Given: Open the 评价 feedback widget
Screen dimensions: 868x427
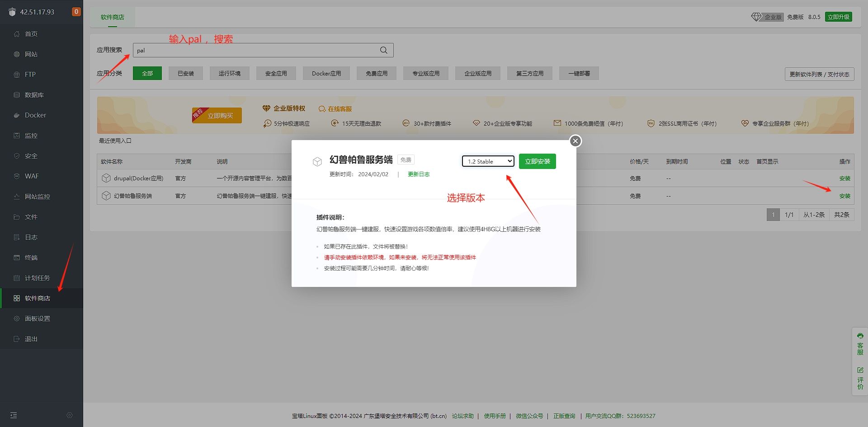Looking at the screenshot, I should click(x=860, y=379).
